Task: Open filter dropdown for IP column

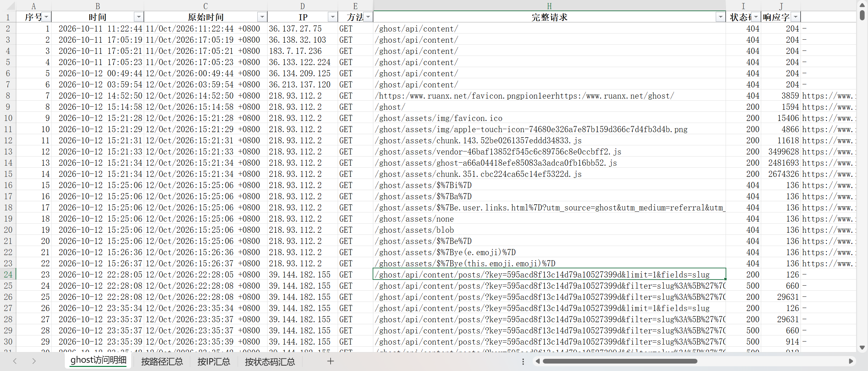Action: (333, 17)
